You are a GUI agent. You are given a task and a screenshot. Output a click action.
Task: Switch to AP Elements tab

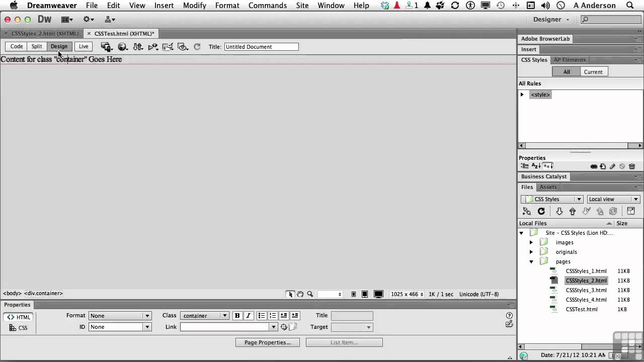(570, 60)
